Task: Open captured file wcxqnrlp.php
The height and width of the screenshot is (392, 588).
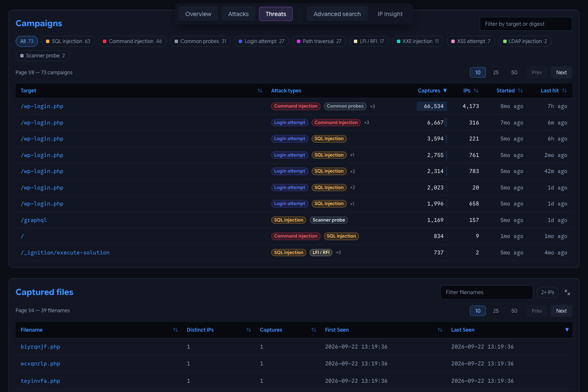Action: click(x=40, y=364)
